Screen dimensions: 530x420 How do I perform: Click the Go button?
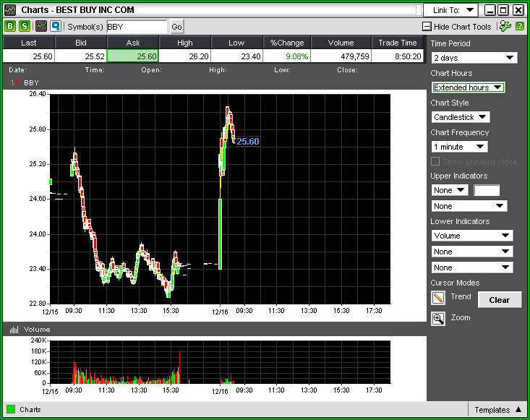tap(176, 27)
